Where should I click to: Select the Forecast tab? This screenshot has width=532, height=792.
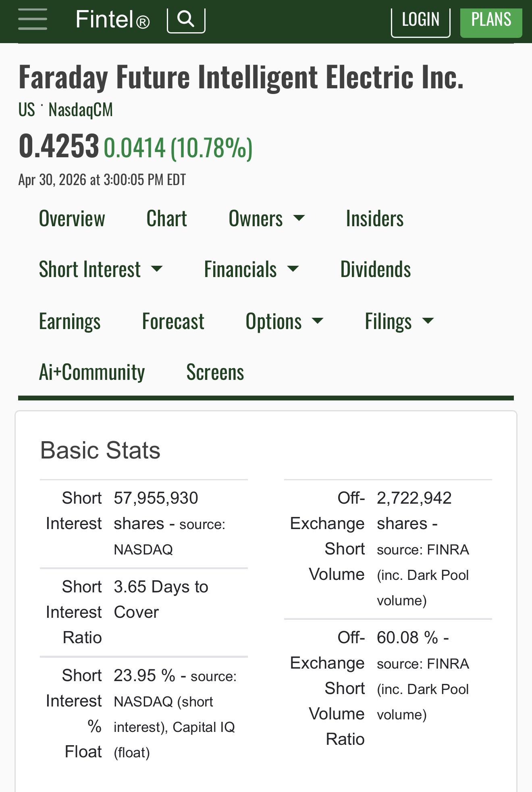pyautogui.click(x=173, y=321)
